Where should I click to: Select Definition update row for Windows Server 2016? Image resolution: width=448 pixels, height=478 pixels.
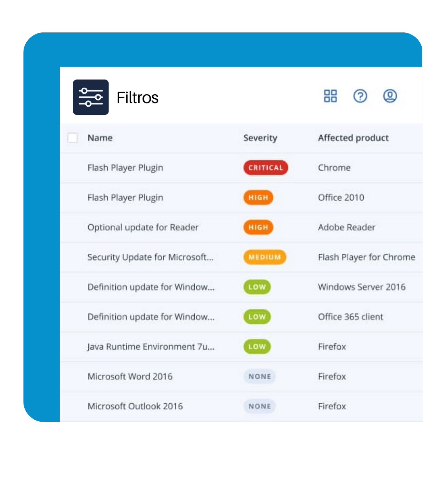pos(241,287)
